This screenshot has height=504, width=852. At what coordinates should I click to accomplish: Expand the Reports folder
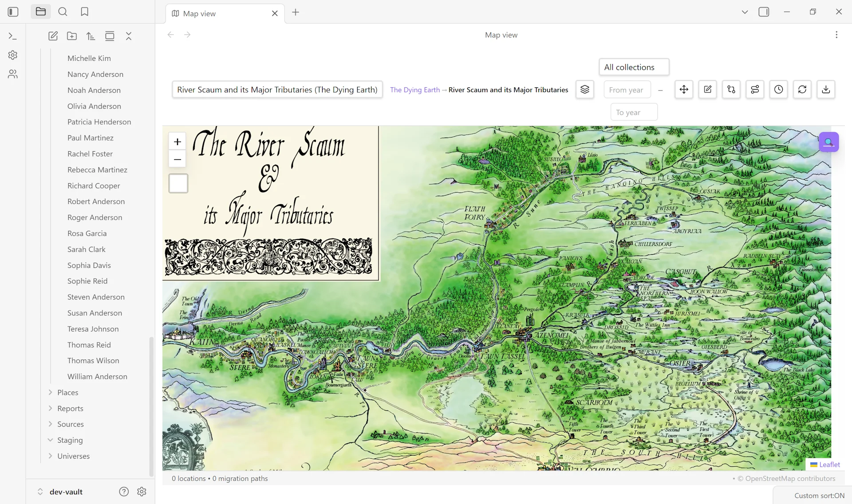tap(70, 409)
